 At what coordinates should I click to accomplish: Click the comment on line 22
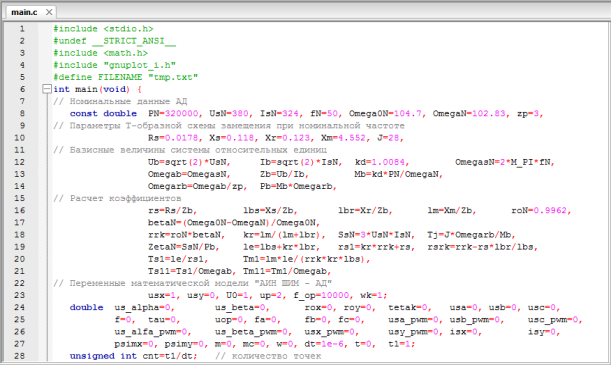point(192,283)
